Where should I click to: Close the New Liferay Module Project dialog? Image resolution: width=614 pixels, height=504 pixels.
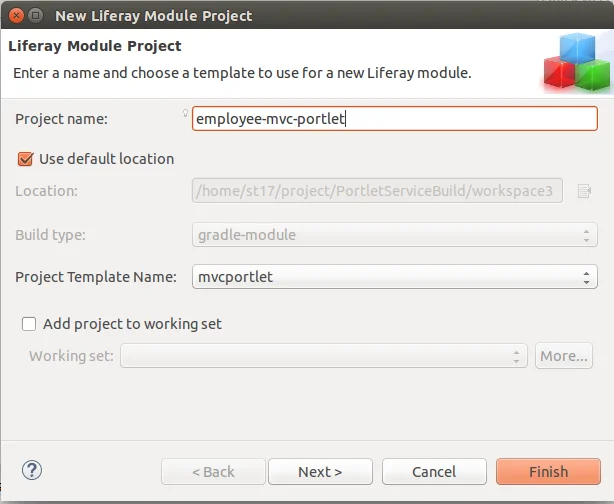point(16,16)
